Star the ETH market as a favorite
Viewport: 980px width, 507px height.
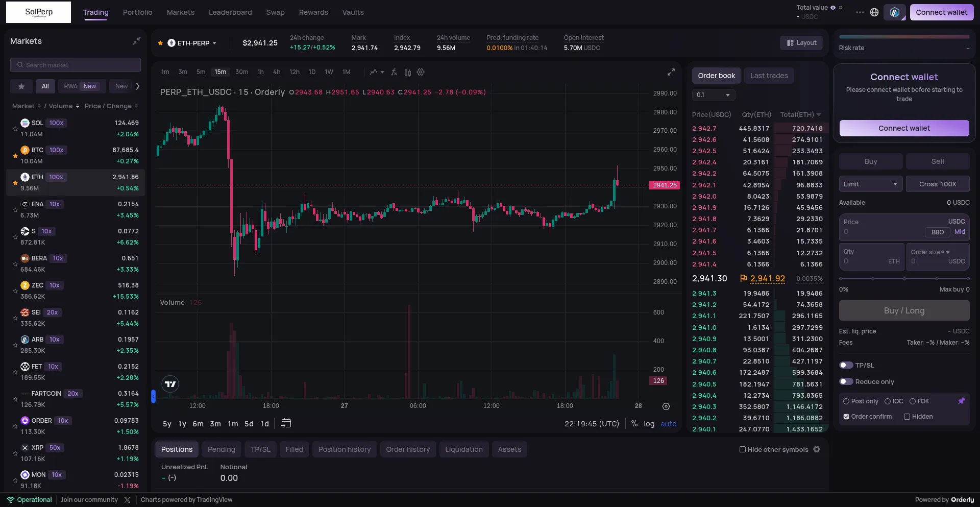(x=15, y=183)
